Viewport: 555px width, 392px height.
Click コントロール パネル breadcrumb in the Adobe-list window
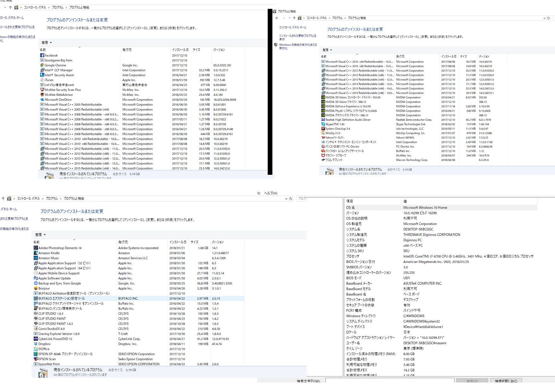28,199
